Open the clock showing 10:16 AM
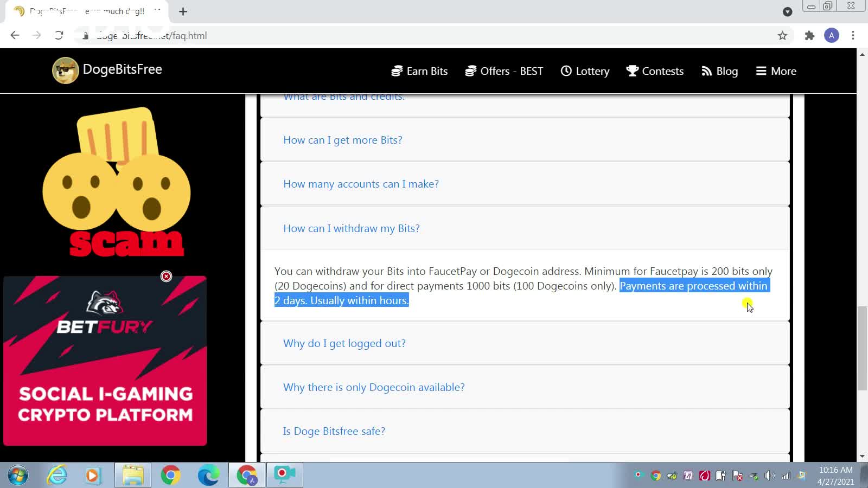 [835, 476]
